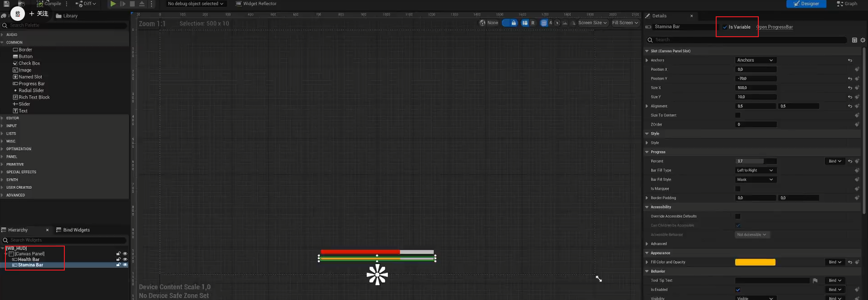Switch to the Graph view

click(847, 4)
